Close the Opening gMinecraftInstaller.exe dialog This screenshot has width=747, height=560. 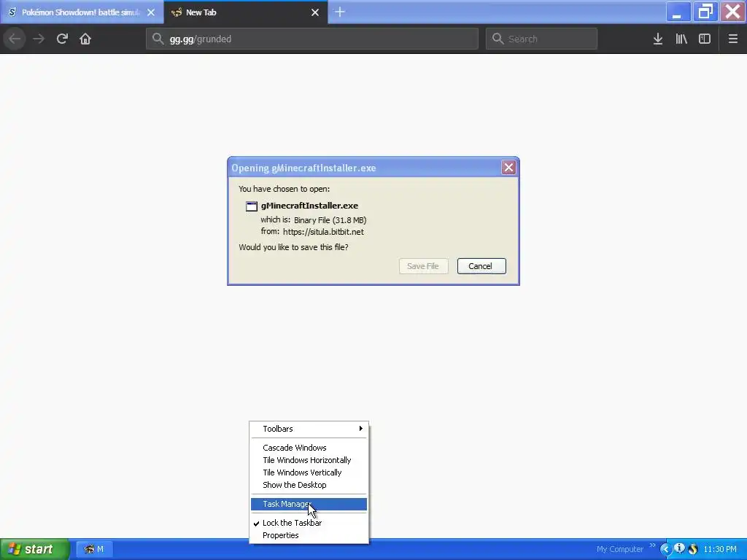coord(508,167)
